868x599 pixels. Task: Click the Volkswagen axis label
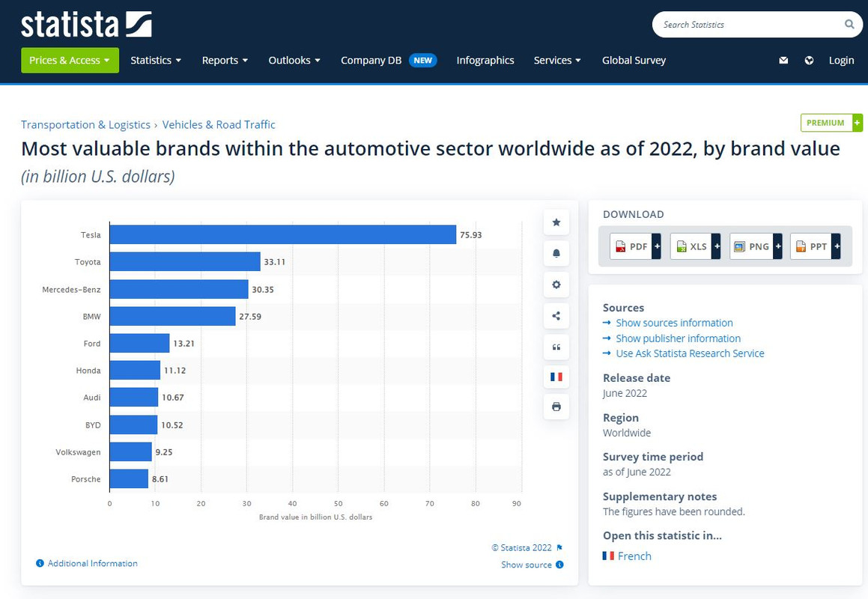click(78, 452)
